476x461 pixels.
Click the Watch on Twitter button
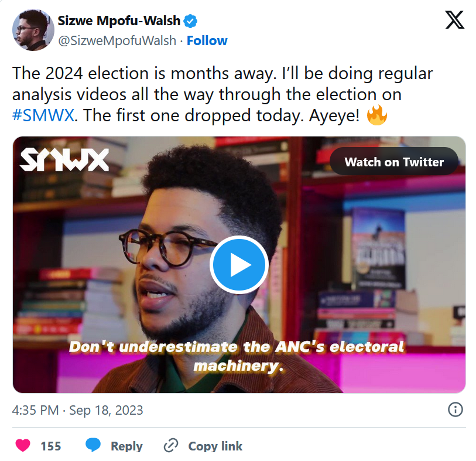click(x=394, y=162)
